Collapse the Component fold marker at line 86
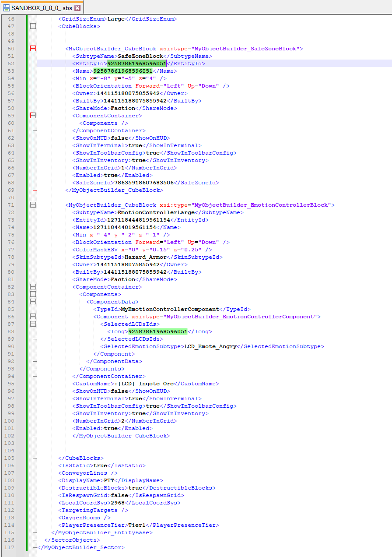Screen dimensions: 392x557 (33, 317)
